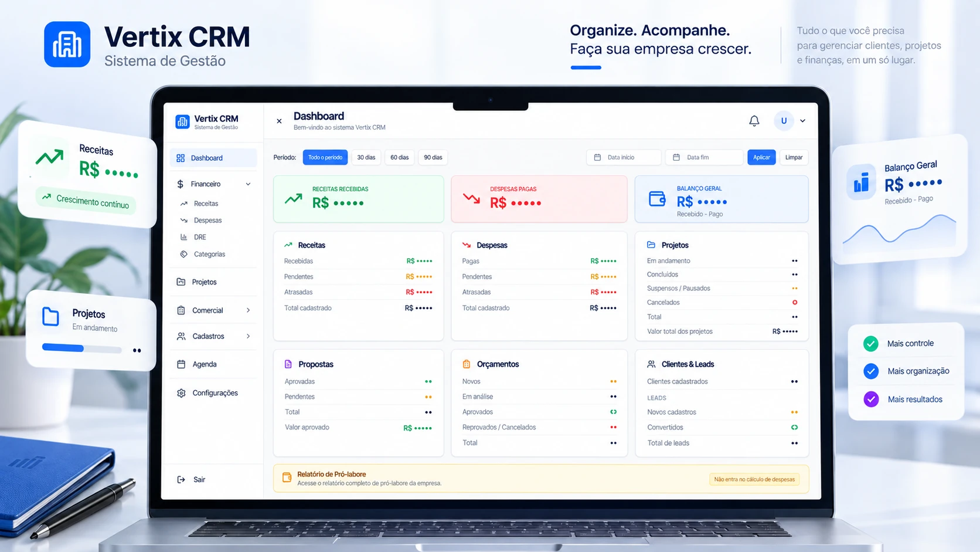
Task: Click the Vertix CRM sidebar logo
Action: (182, 121)
